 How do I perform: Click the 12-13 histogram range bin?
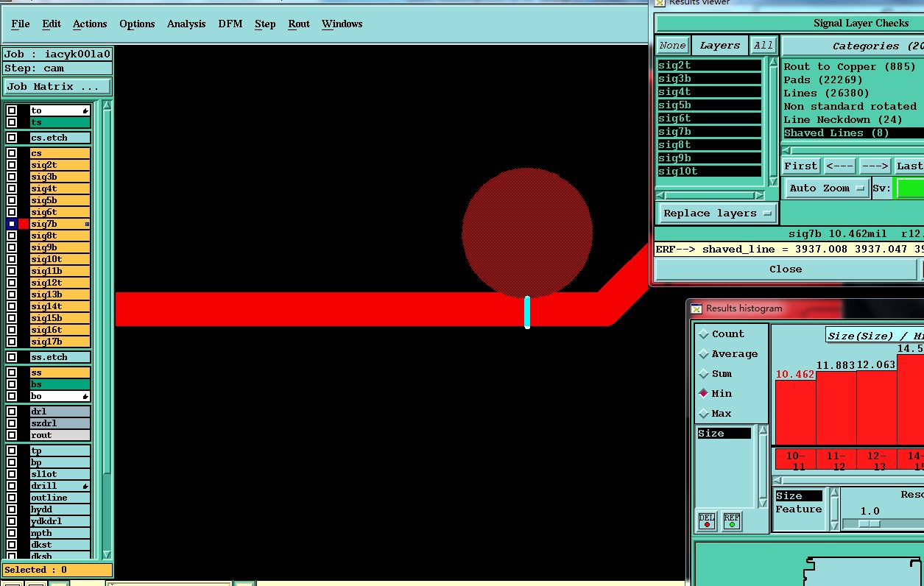(x=876, y=460)
